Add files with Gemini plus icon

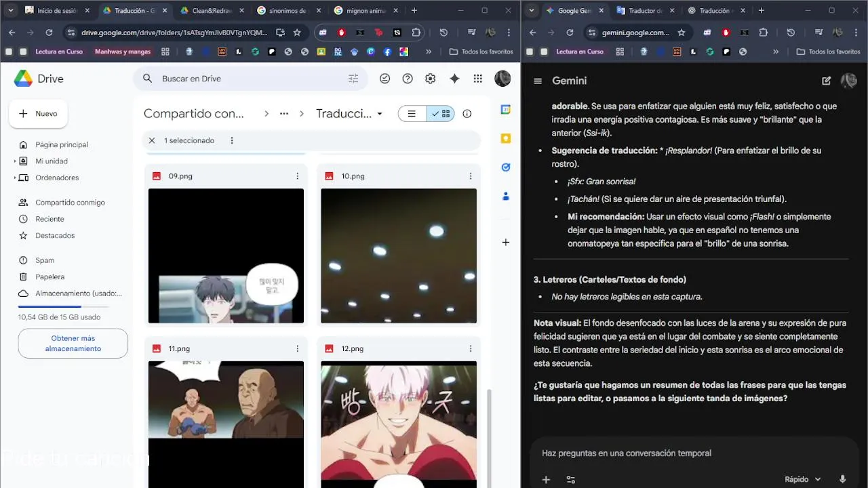(x=546, y=479)
